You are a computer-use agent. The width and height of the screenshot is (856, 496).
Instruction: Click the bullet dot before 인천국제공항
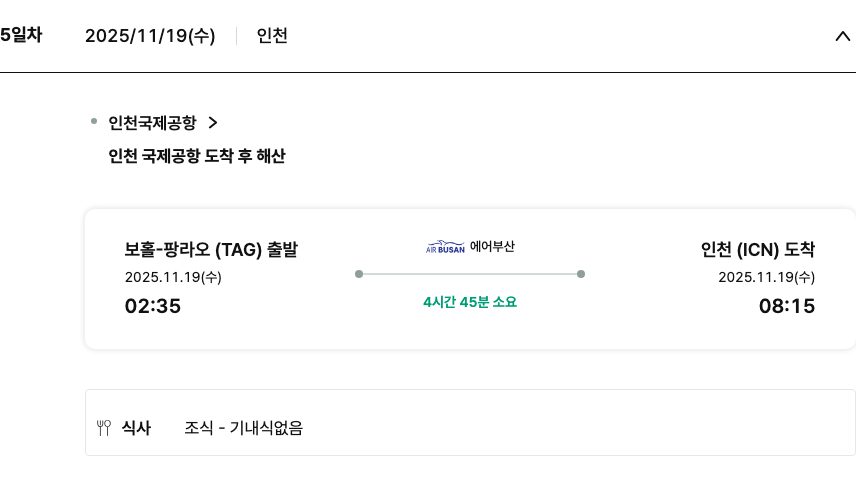point(94,122)
